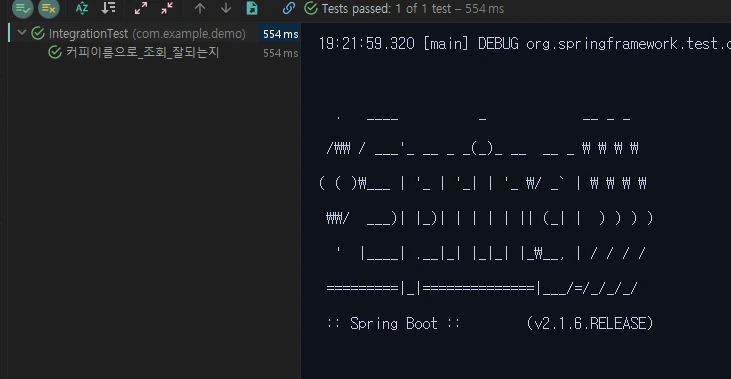Click the (v2.1.6.RELEASE) version text
Screen dimensions: 731x379
tap(590, 324)
